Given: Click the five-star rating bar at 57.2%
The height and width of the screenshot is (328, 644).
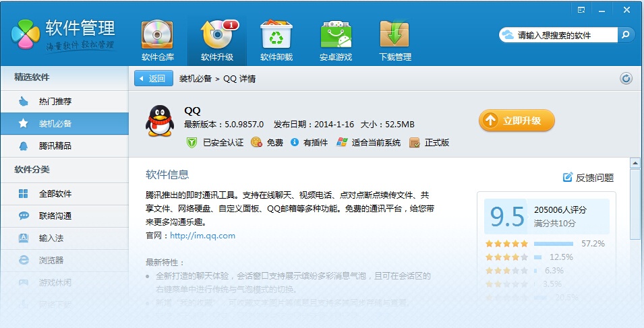Looking at the screenshot, I should pyautogui.click(x=553, y=244).
